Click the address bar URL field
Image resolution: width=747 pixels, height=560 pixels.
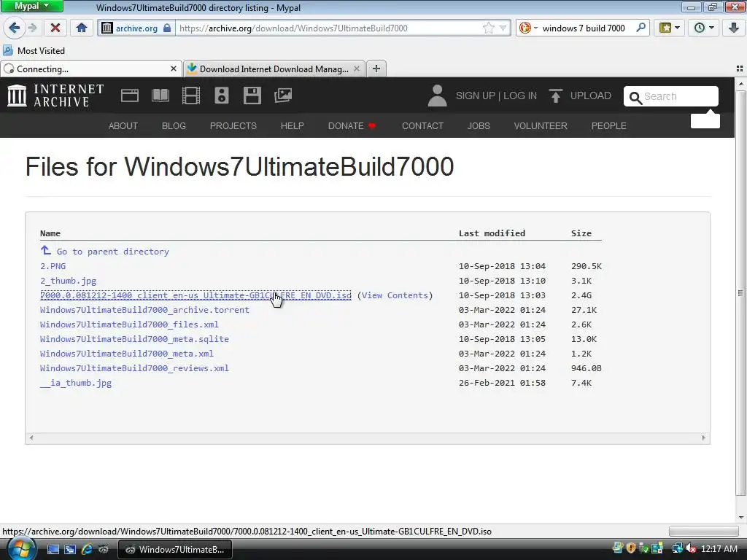[329, 28]
